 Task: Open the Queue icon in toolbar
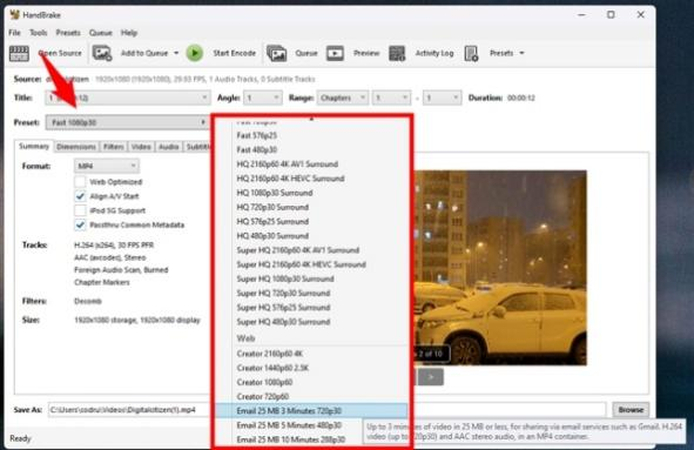(x=277, y=54)
